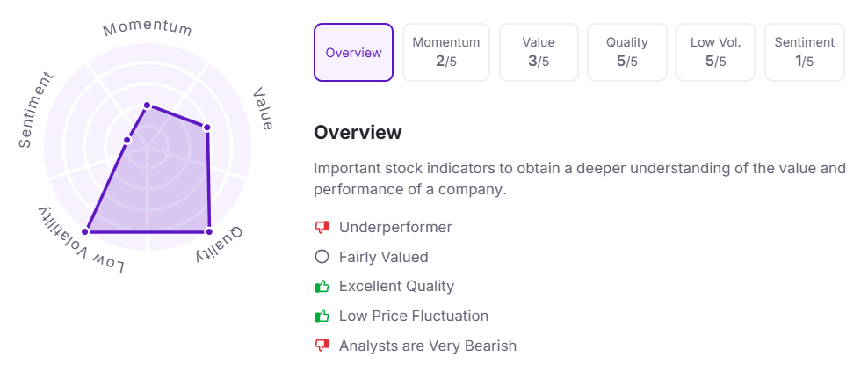Screen dimensions: 868x372
Task: Click the Analysts are Very Bearish text
Action: (427, 346)
